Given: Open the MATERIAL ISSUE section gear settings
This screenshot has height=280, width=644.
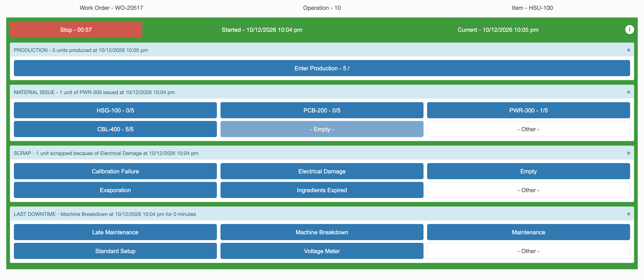Looking at the screenshot, I should click(x=628, y=92).
